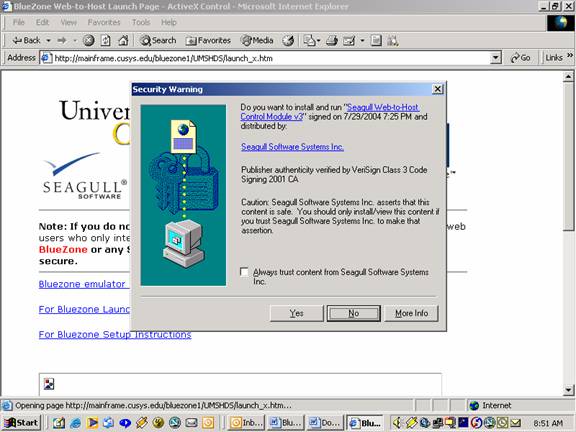
Task: Click the red-and-white circle system tray icon
Action: [x=476, y=423]
